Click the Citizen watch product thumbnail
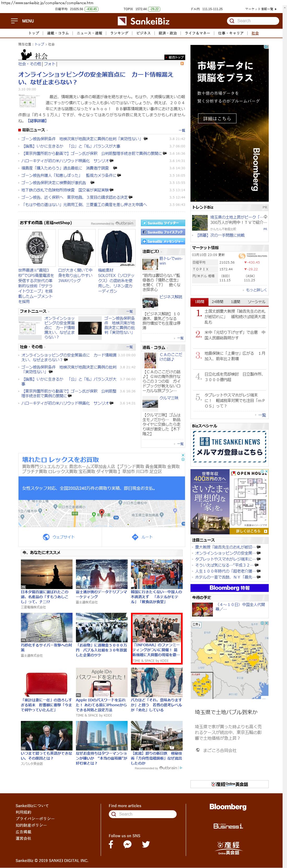 coord(37,248)
